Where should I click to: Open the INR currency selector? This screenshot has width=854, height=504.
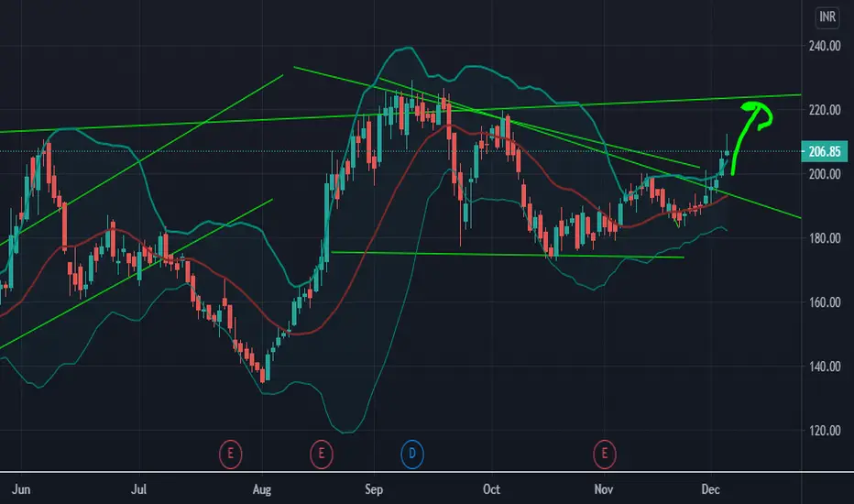tap(827, 16)
